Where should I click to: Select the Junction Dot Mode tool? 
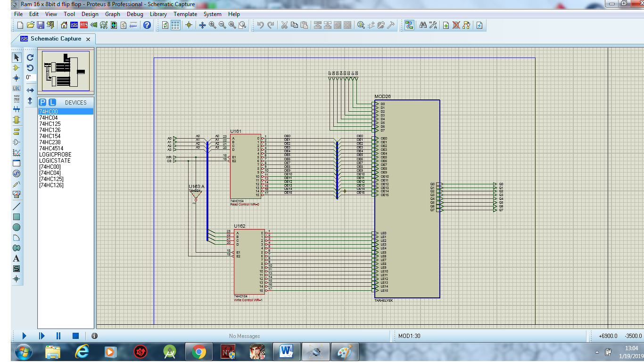17,78
